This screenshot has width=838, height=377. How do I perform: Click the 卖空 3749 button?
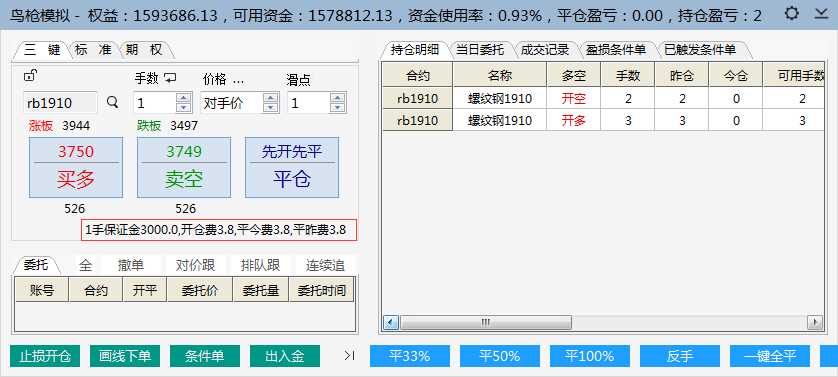pos(184,167)
